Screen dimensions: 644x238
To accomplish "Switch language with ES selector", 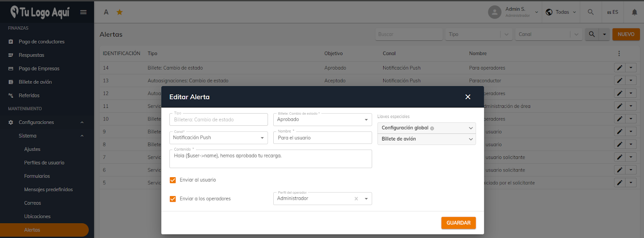I will click(613, 12).
